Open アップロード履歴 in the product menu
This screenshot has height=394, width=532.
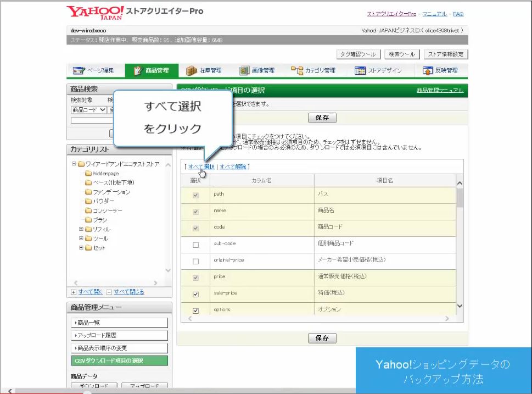coord(120,335)
